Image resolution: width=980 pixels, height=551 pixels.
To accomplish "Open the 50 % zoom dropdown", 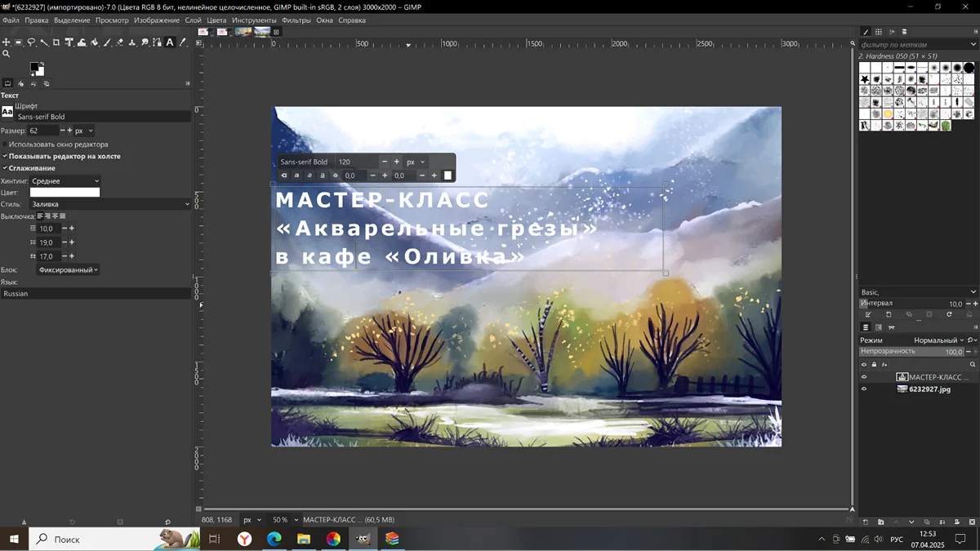I will [285, 520].
